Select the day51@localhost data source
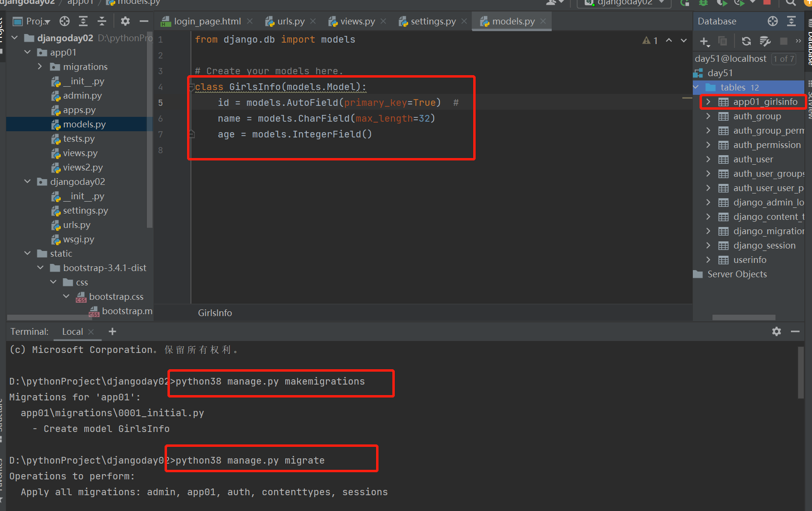Image resolution: width=812 pixels, height=511 pixels. pyautogui.click(x=730, y=58)
